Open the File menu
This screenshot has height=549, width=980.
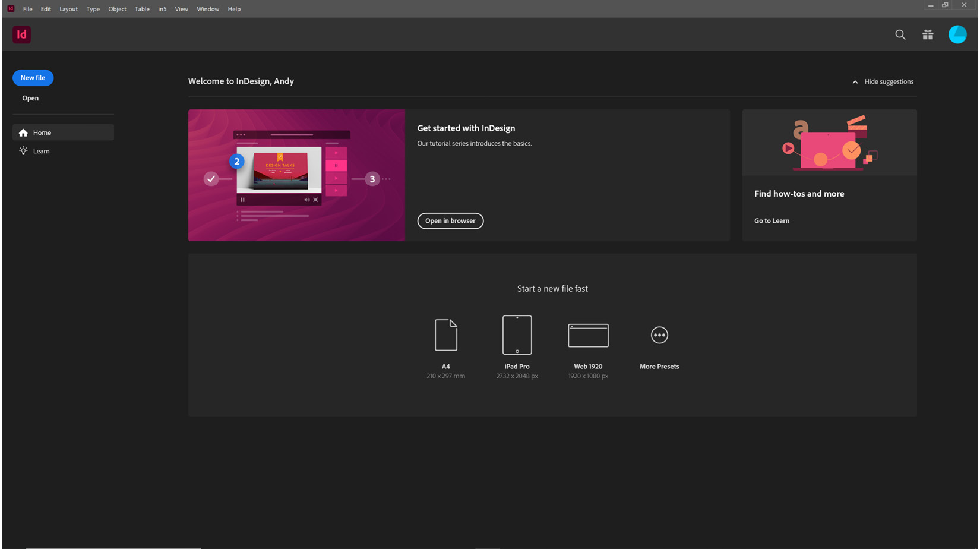pos(27,9)
